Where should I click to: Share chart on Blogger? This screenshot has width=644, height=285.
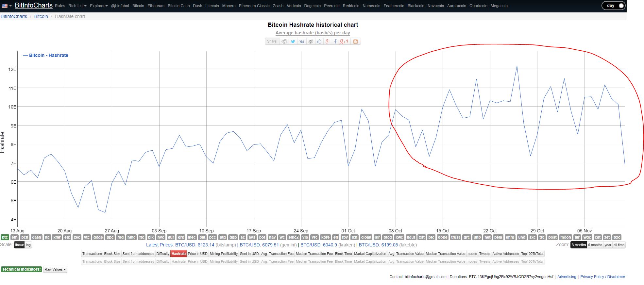tap(355, 42)
